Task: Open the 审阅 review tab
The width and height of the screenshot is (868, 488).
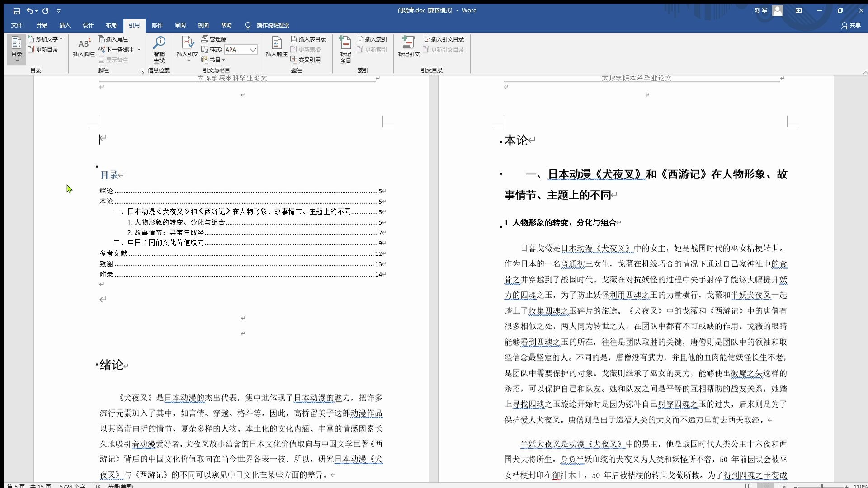Action: [180, 25]
